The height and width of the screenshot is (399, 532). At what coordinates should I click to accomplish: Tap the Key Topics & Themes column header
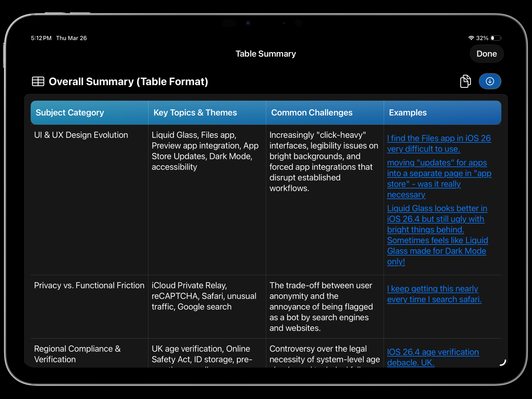207,113
